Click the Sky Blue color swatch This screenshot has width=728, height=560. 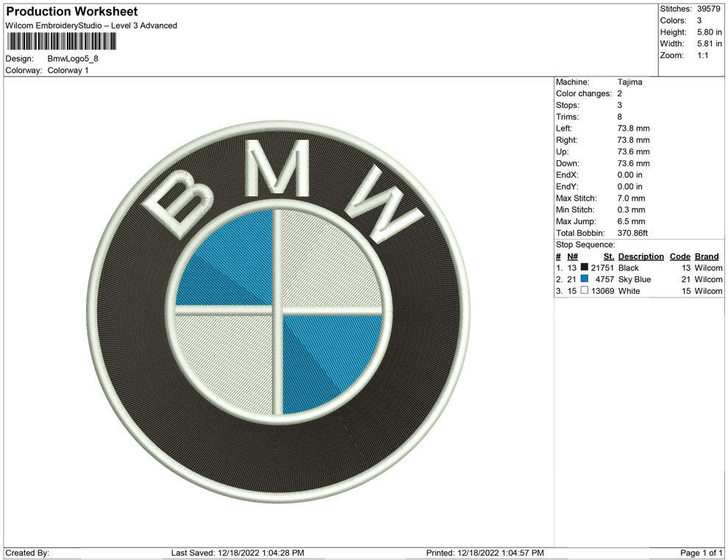coord(585,279)
